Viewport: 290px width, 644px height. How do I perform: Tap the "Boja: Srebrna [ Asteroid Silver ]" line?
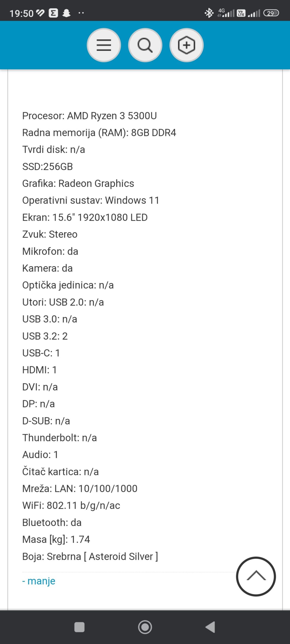coord(90,556)
